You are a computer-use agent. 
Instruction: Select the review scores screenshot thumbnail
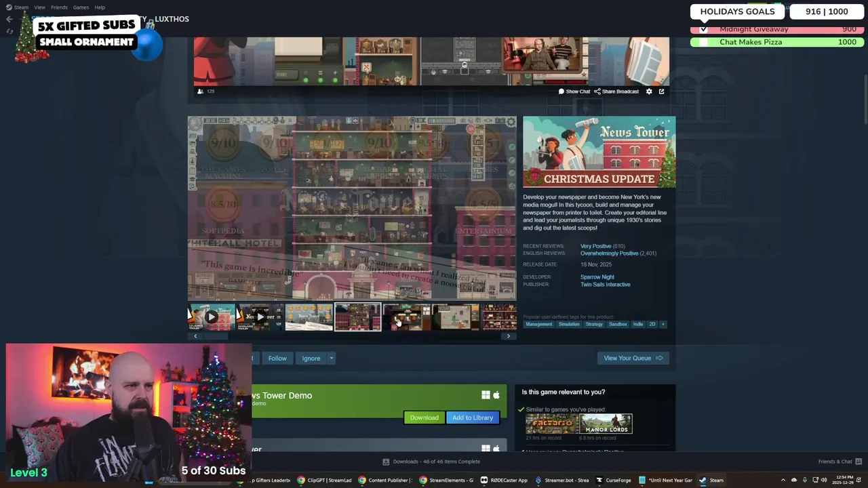309,317
